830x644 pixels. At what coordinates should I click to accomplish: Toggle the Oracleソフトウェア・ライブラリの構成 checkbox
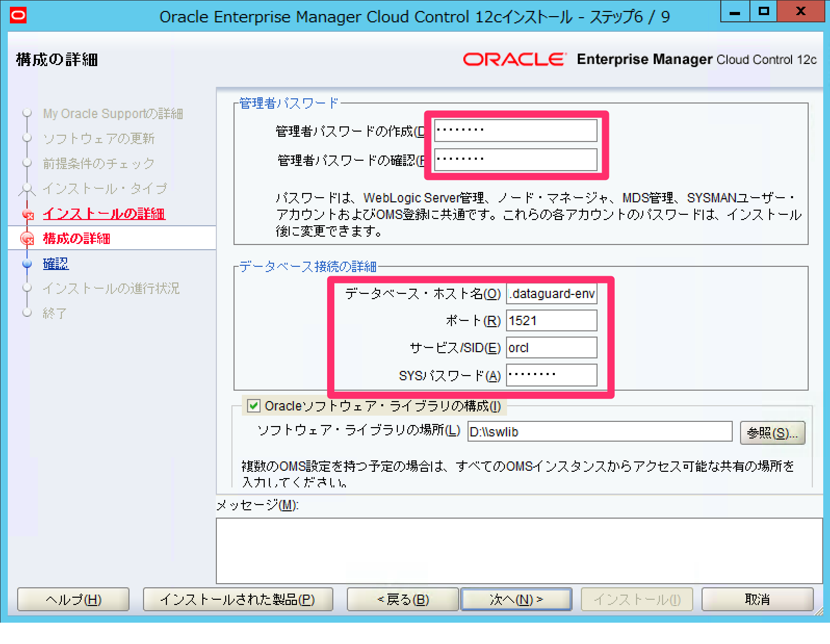tap(253, 406)
